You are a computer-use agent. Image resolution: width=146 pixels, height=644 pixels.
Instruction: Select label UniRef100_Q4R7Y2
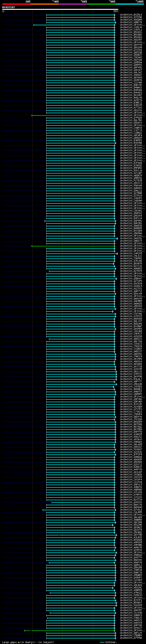coord(131,291)
